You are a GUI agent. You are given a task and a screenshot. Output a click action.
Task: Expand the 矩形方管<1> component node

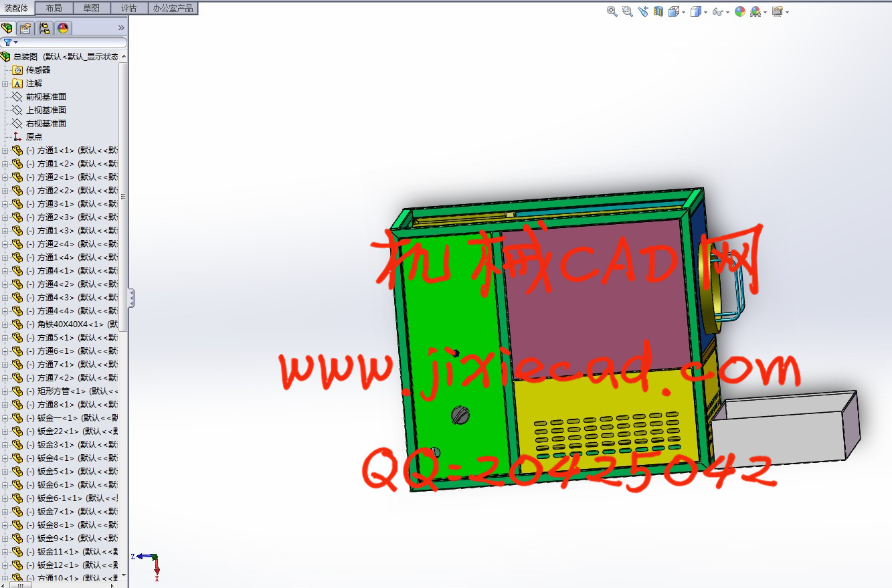tap(5, 391)
